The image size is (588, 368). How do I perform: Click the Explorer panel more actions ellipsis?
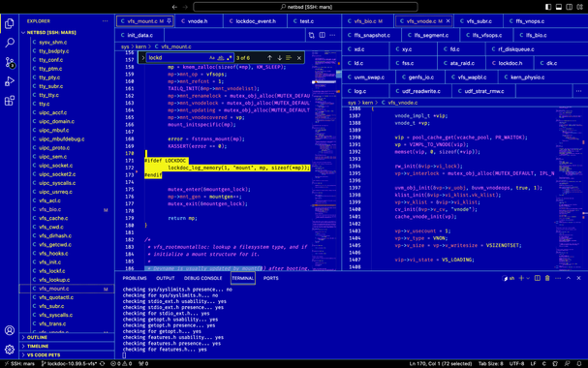point(105,21)
